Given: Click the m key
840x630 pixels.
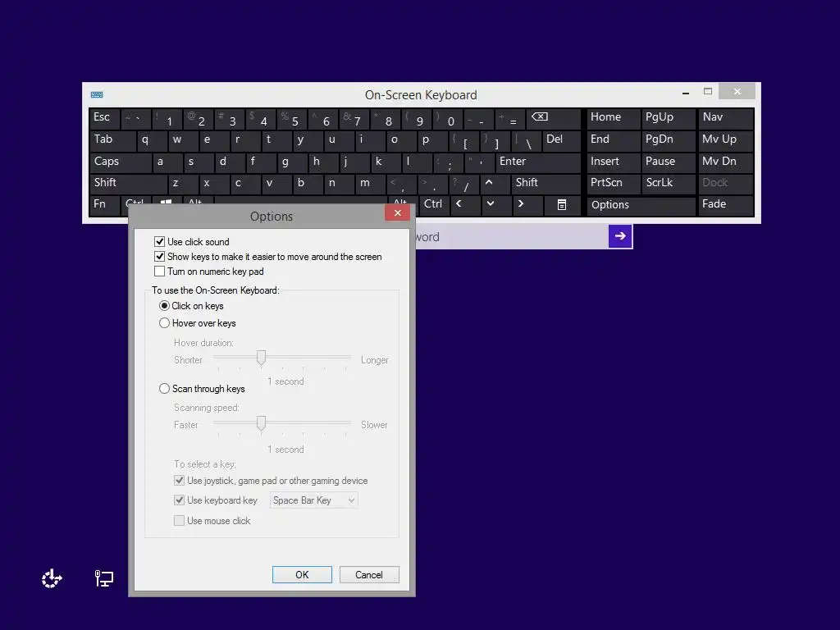Looking at the screenshot, I should coord(370,183).
